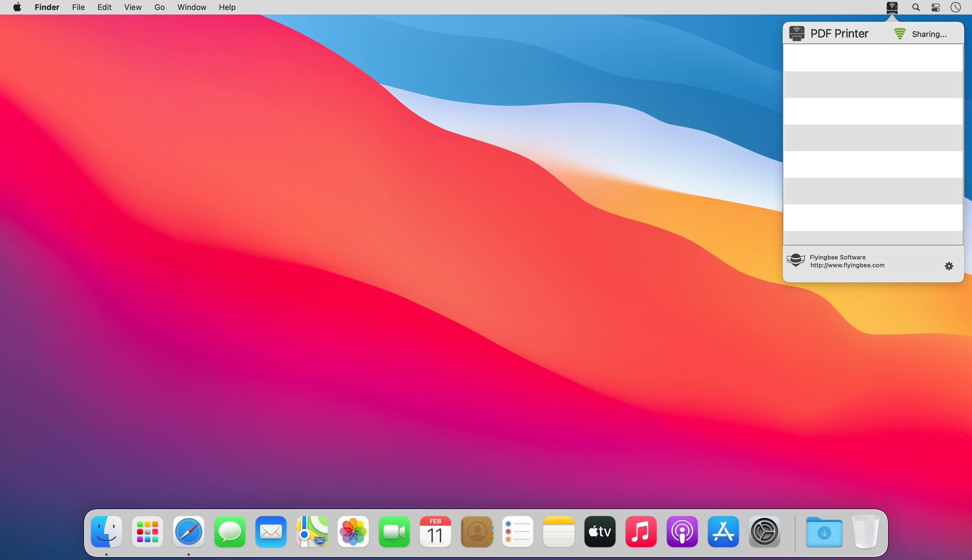Select the first empty row in printer list

[x=873, y=58]
